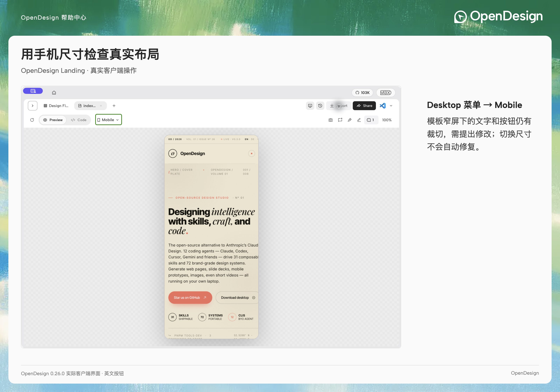
Task: Click the 31 Skills Shippable stat
Action: (181, 317)
